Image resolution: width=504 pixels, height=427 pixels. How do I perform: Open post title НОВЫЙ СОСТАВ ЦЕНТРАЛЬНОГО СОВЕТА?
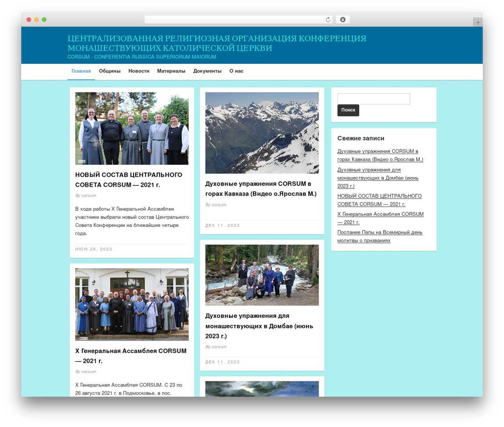129,180
